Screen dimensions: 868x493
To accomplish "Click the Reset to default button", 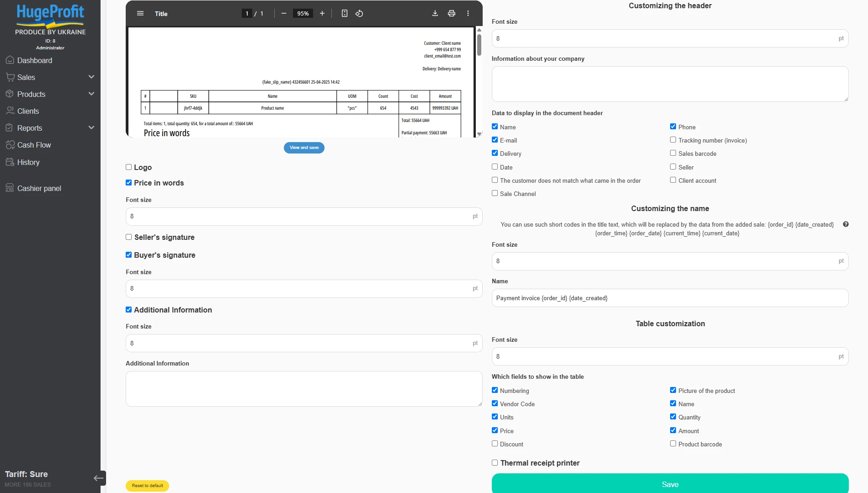I will coord(147,486).
